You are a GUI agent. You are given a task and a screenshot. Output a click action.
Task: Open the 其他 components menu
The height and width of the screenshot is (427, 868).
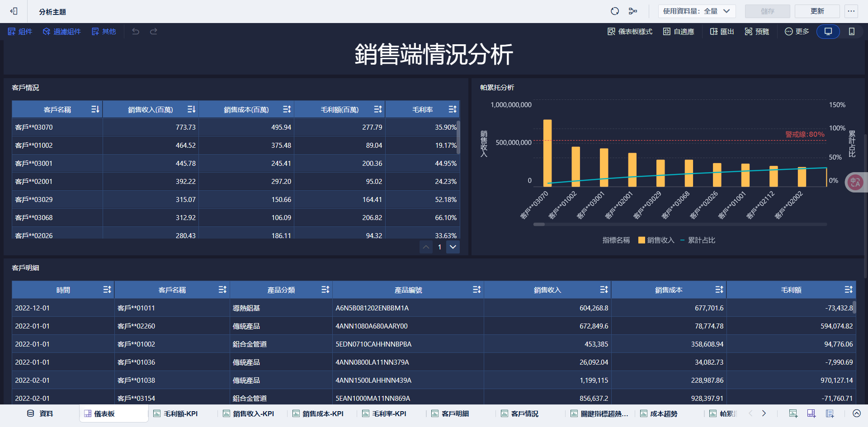click(104, 32)
